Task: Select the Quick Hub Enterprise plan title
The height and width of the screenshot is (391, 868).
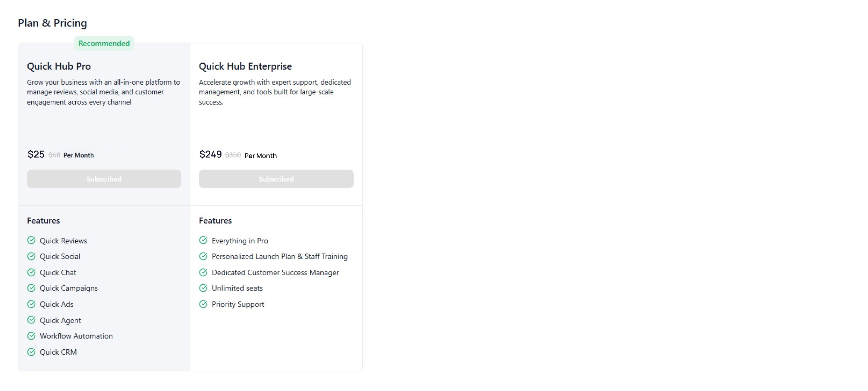Action: 245,66
